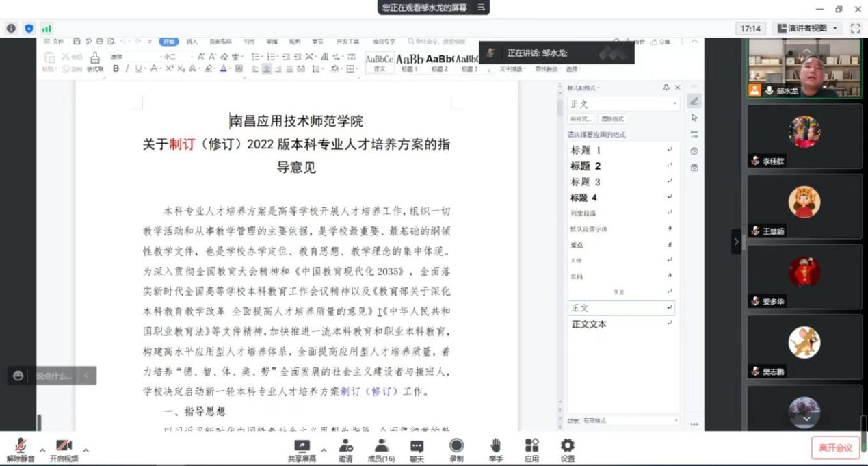Viewport: 868px width, 466px height.
Task: Toggle full screen mode
Action: [x=855, y=29]
